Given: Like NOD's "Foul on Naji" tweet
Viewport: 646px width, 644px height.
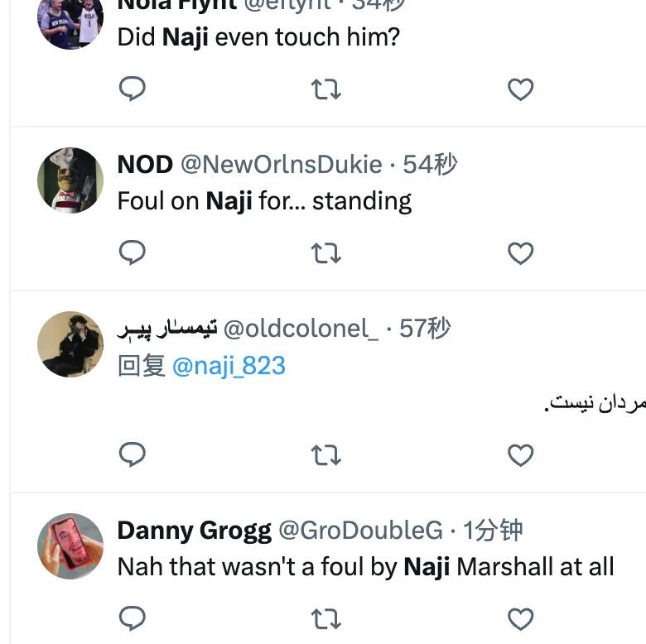Looking at the screenshot, I should pyautogui.click(x=520, y=252).
